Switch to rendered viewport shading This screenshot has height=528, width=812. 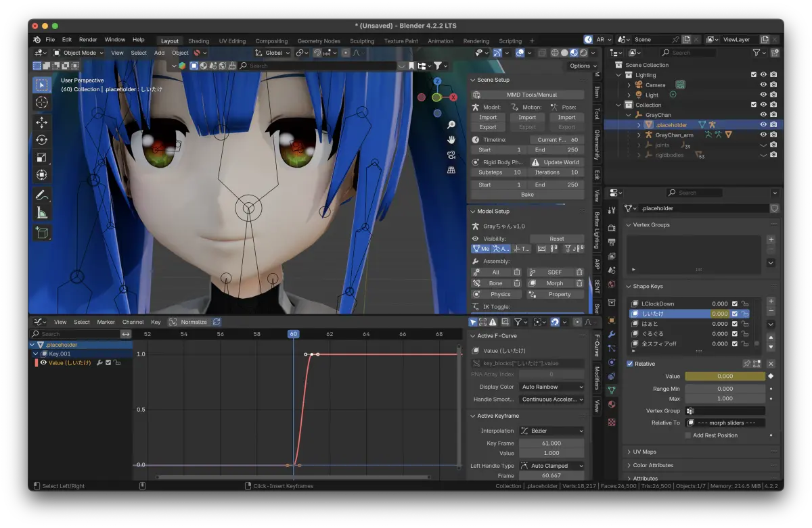click(x=582, y=53)
